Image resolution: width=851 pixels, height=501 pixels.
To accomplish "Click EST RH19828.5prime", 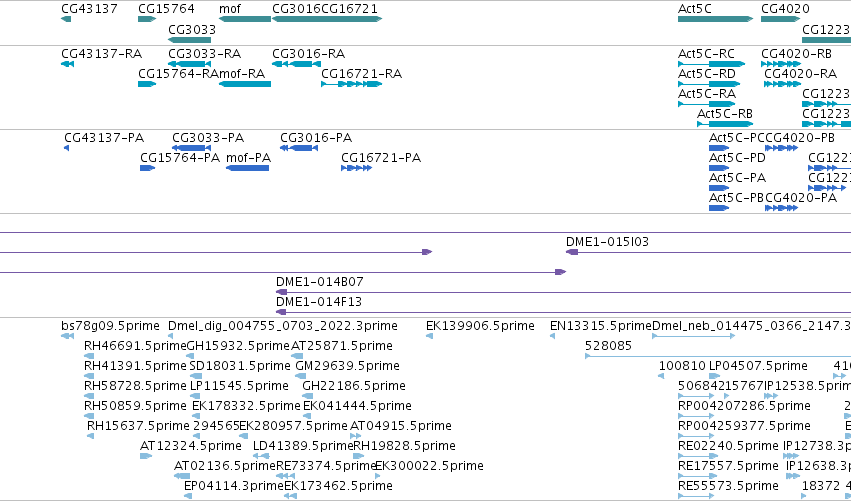I will [x=359, y=456].
